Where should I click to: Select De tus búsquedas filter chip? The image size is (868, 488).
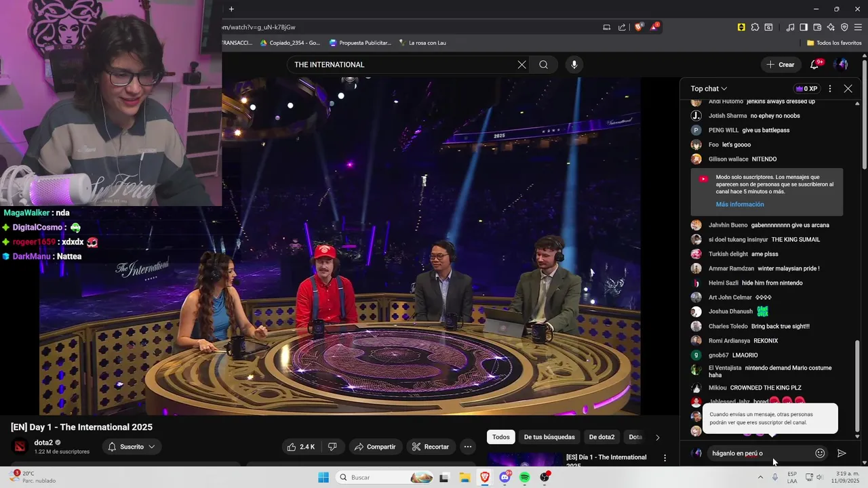pos(549,437)
